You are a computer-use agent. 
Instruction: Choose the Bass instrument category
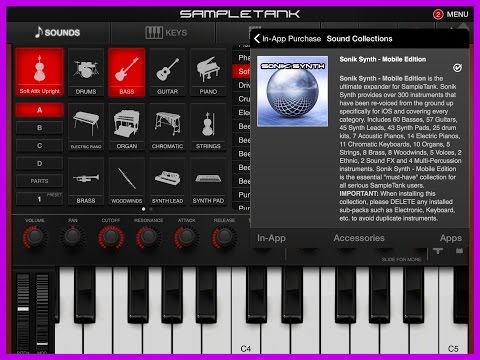click(x=127, y=72)
